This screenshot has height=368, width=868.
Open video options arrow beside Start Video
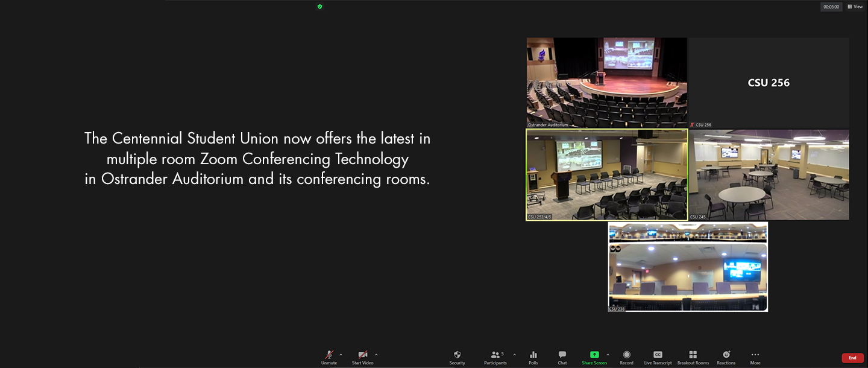pos(376,355)
